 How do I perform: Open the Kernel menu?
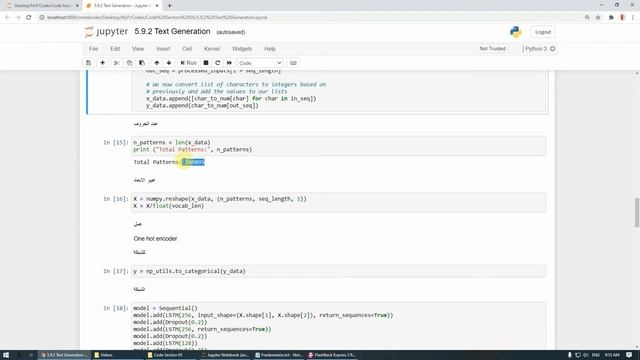tap(212, 49)
